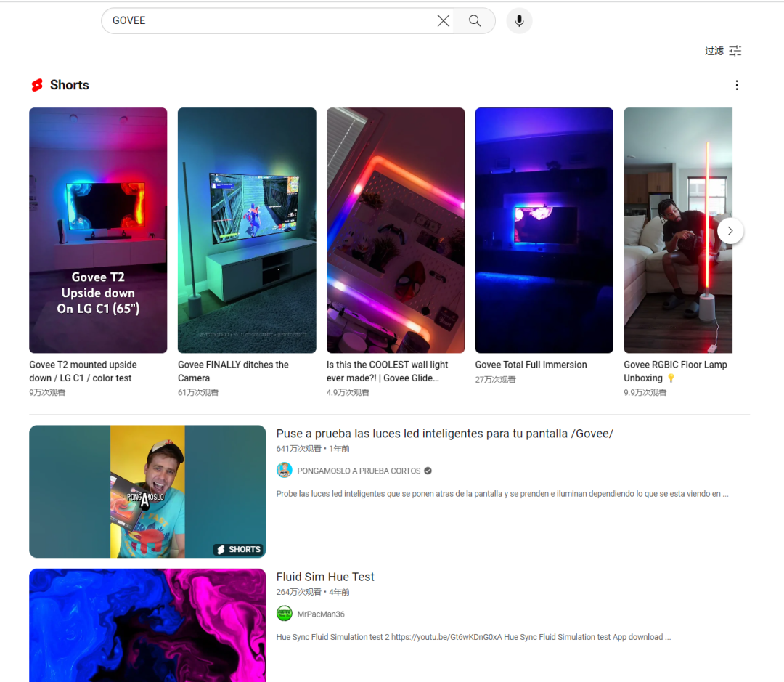Open Govee T2 upside down short thumbnail
The height and width of the screenshot is (682, 784).
(x=98, y=230)
